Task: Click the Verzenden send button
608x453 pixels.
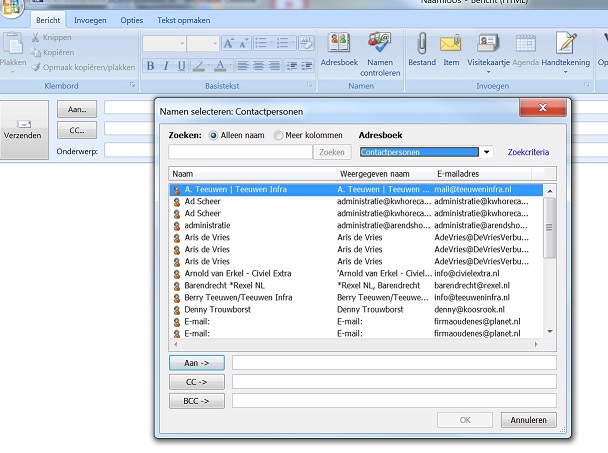Action: pyautogui.click(x=24, y=130)
